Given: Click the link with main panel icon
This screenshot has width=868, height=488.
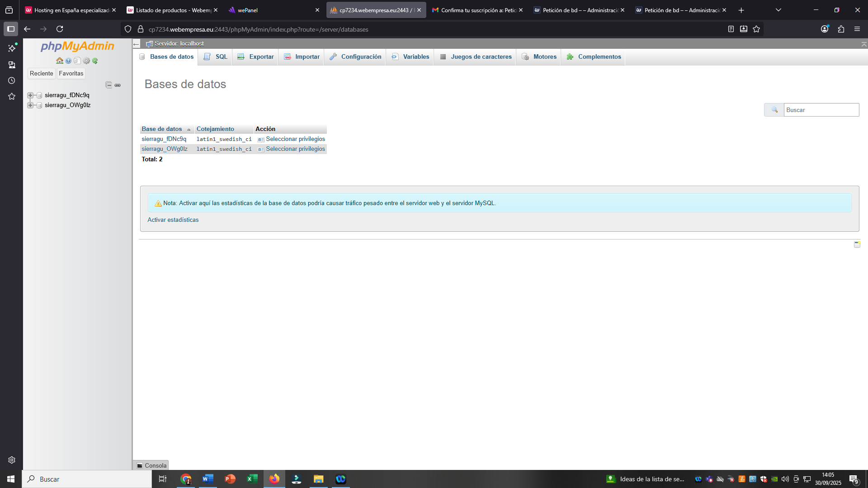Looking at the screenshot, I should click(118, 85).
